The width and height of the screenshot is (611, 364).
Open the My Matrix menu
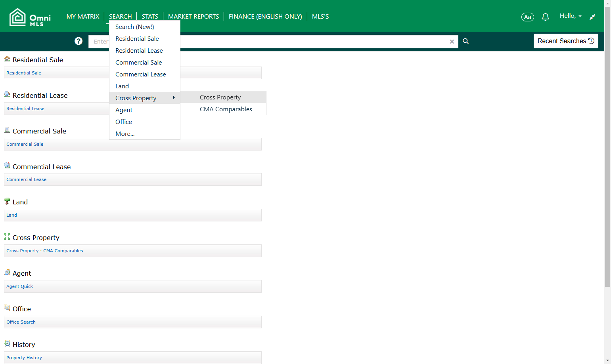click(83, 17)
